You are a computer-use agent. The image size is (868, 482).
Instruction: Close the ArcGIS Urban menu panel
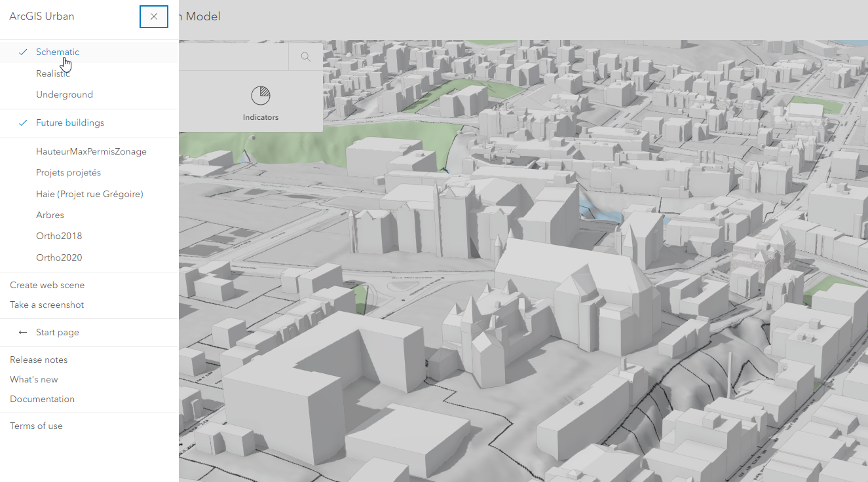pos(153,16)
